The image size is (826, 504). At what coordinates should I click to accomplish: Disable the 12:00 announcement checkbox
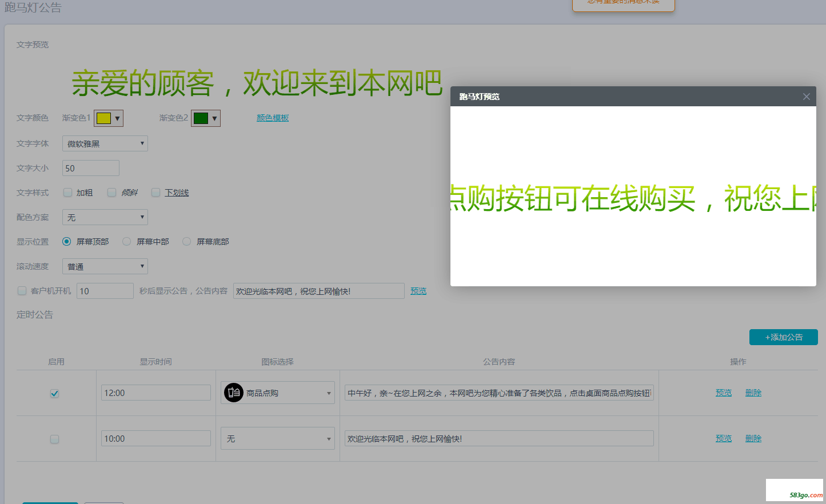pos(54,393)
